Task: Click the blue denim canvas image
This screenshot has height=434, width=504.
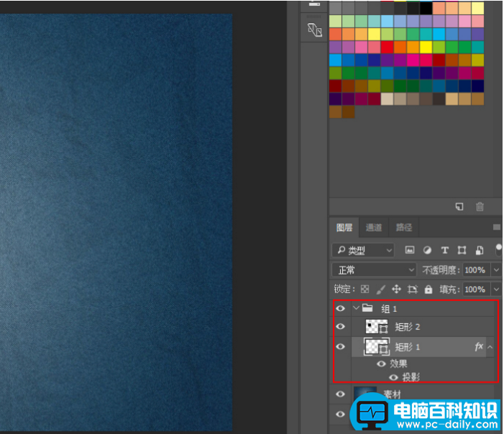Action: 116,222
